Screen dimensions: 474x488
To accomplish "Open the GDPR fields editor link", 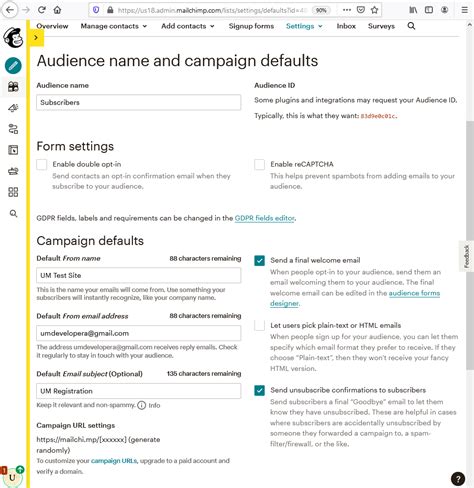I will coord(265,218).
